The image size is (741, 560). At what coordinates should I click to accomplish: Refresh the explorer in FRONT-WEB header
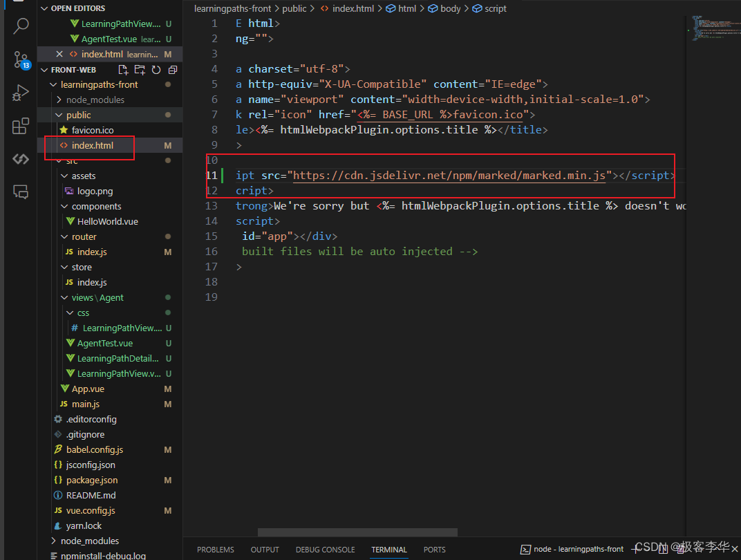[x=156, y=70]
